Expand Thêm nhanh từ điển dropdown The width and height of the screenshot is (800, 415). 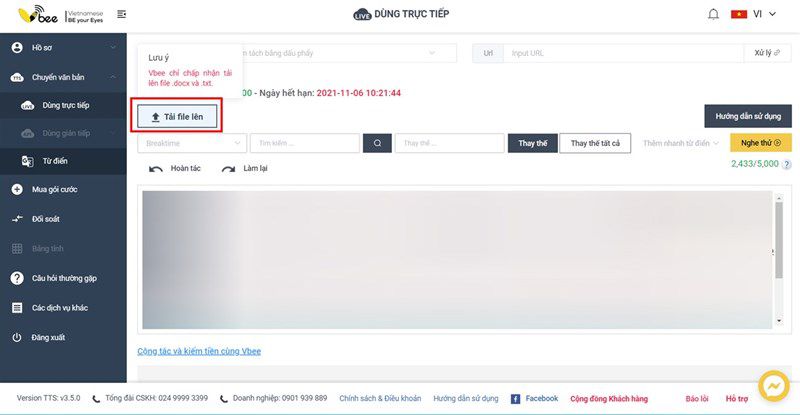pyautogui.click(x=680, y=143)
